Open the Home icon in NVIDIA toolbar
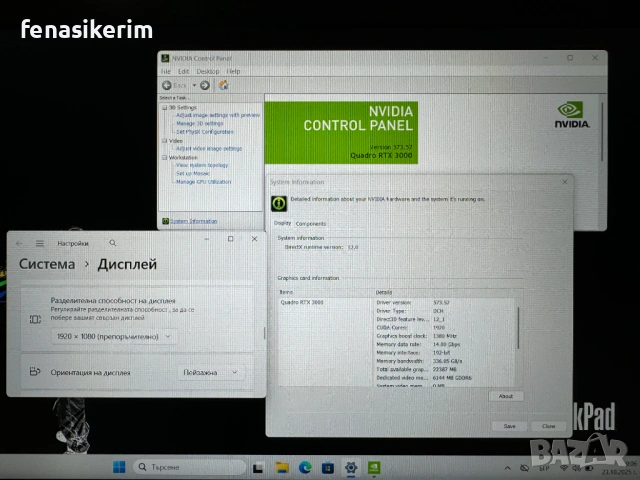Viewport: 640px width, 480px height. point(223,85)
